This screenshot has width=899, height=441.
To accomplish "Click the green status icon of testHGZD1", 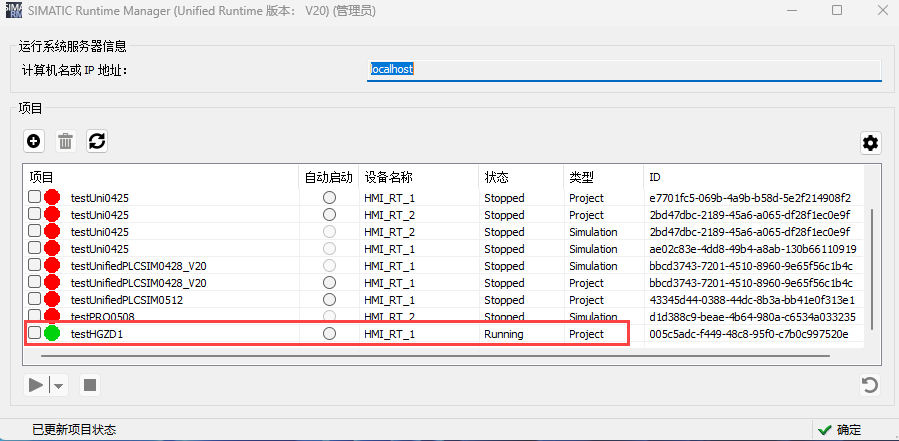I will point(52,334).
